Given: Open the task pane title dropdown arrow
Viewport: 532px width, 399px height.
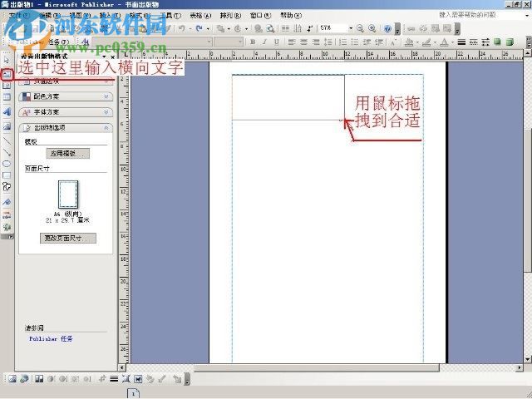Looking at the screenshot, I should tap(105, 57).
